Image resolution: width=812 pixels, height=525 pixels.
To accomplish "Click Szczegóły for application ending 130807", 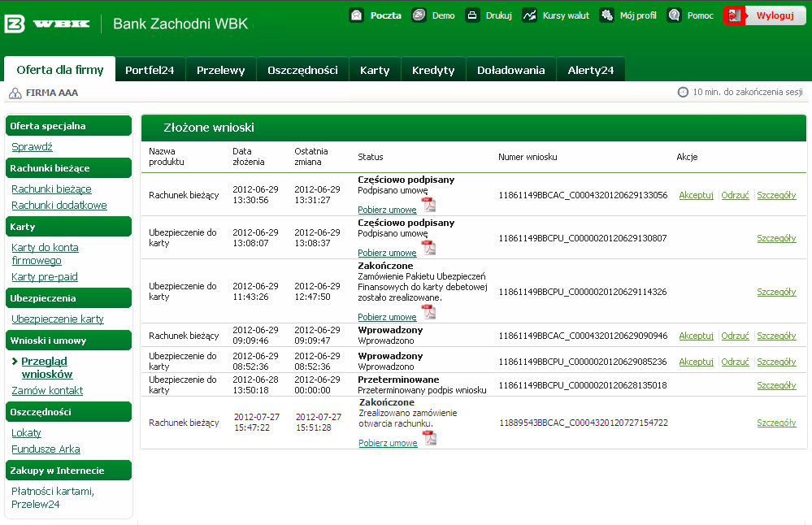I will click(776, 238).
